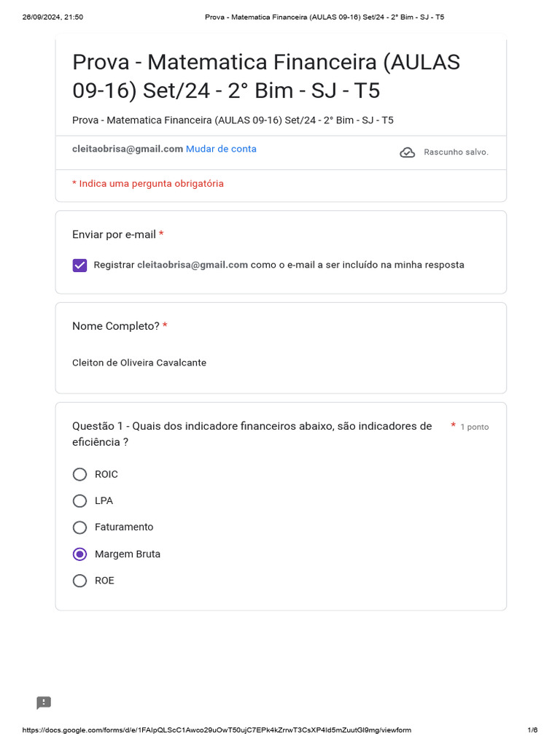This screenshot has width=560, height=747.
Task: Click the large form title heading
Action: click(266, 76)
